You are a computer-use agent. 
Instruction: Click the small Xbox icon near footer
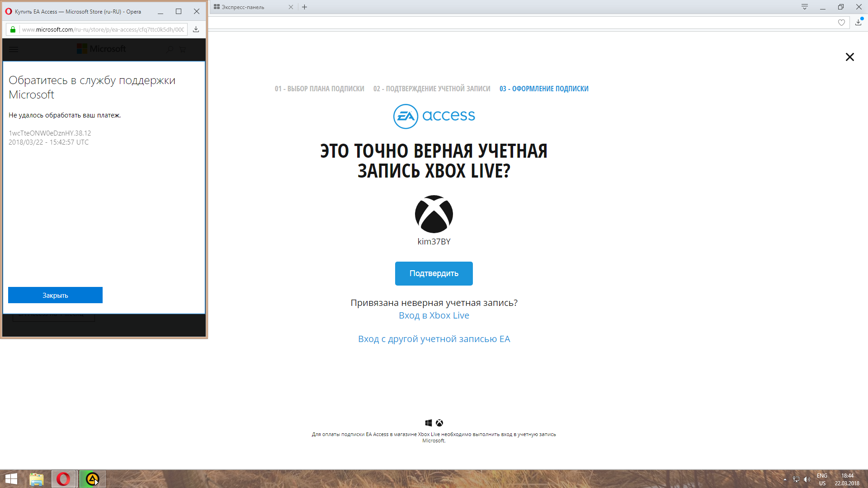point(439,423)
